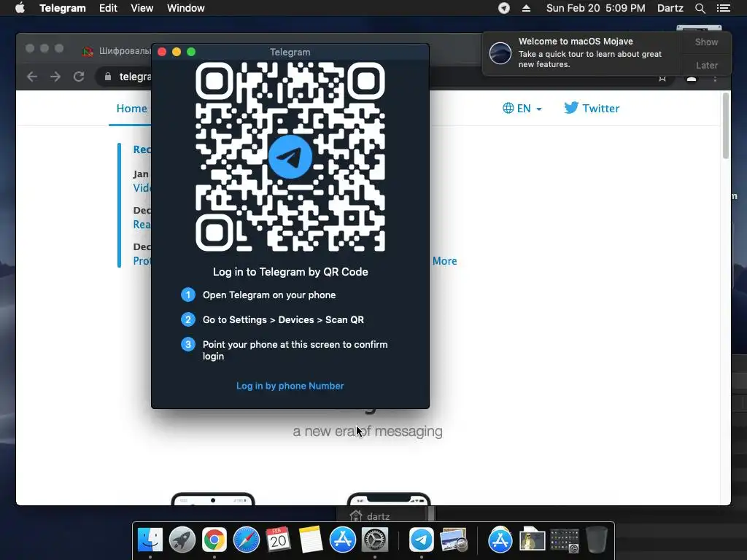Viewport: 747px width, 560px height.
Task: Click the More link on the webpage
Action: pos(444,261)
